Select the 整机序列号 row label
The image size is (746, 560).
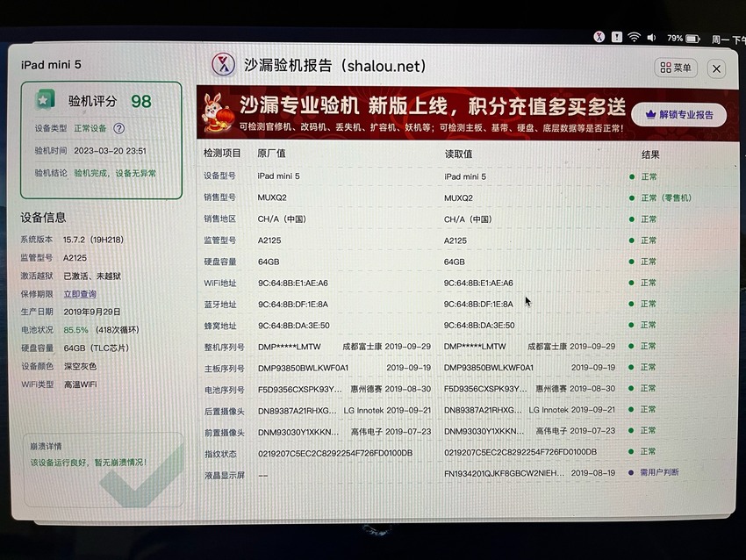tap(224, 348)
